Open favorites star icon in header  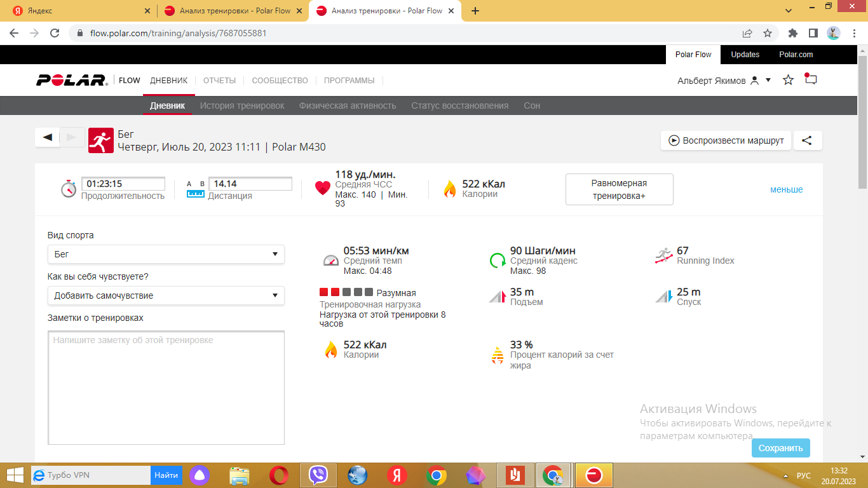[789, 80]
